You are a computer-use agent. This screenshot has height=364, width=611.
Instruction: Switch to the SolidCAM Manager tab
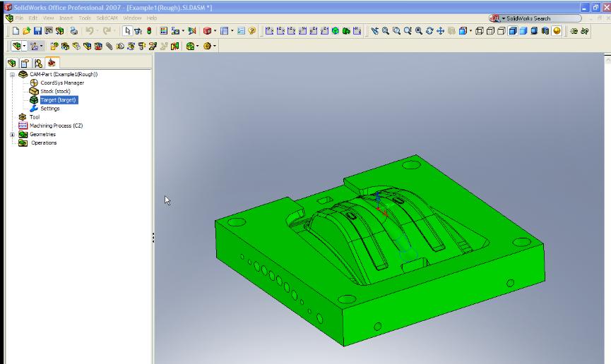pos(52,63)
